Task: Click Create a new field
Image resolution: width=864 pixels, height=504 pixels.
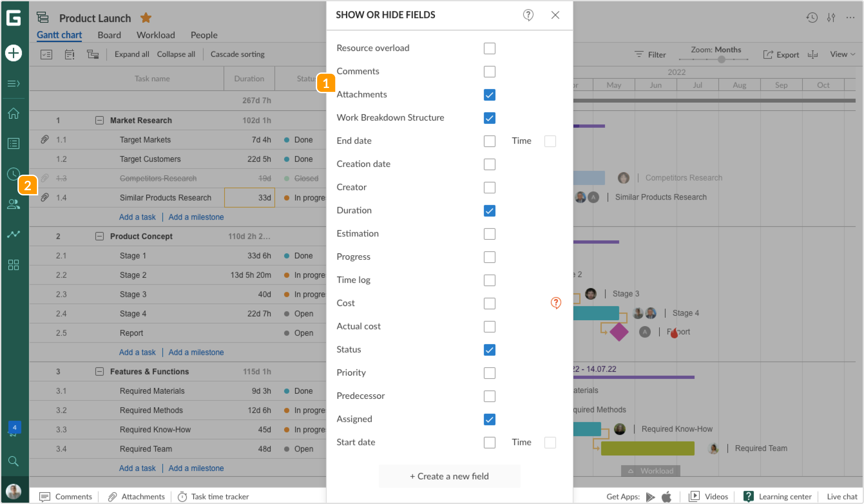Action: [x=449, y=476]
